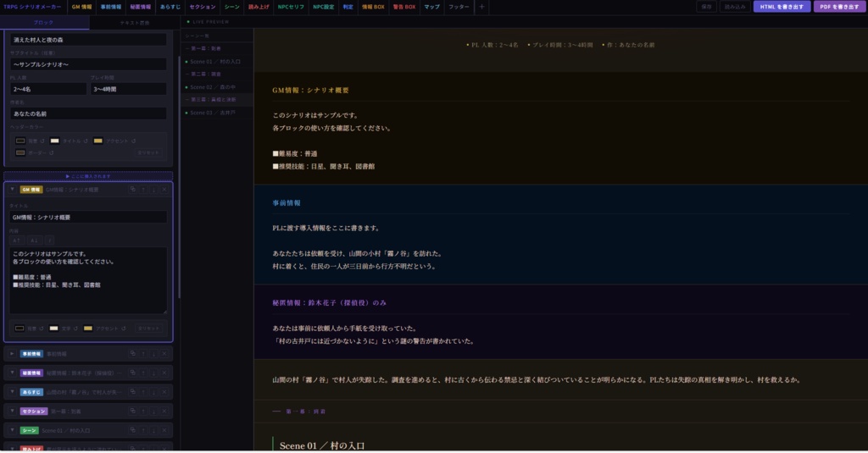Delete the 事前情報 block
The height and width of the screenshot is (453, 868).
pos(164,353)
